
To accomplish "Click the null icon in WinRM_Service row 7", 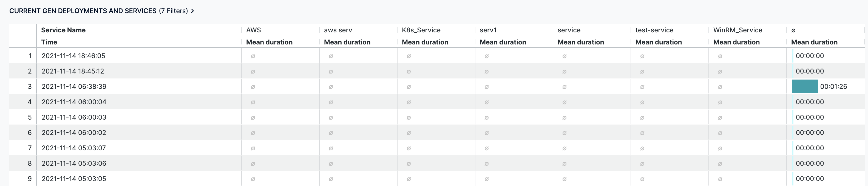I will (x=720, y=148).
